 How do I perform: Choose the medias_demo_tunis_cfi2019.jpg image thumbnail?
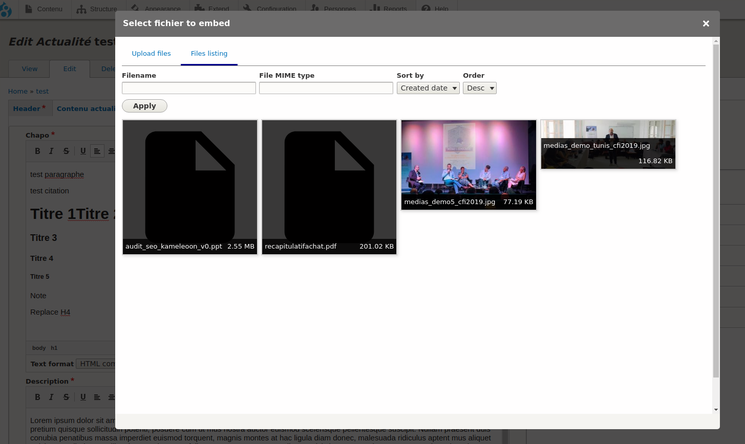coord(608,144)
